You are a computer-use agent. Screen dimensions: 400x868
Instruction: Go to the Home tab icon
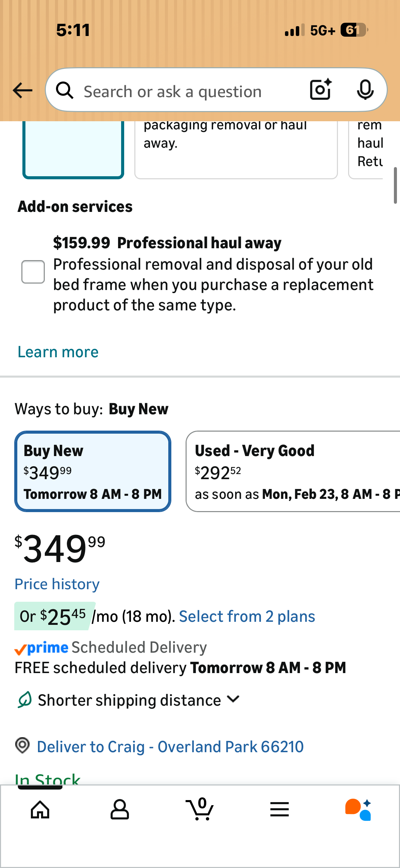[40, 810]
